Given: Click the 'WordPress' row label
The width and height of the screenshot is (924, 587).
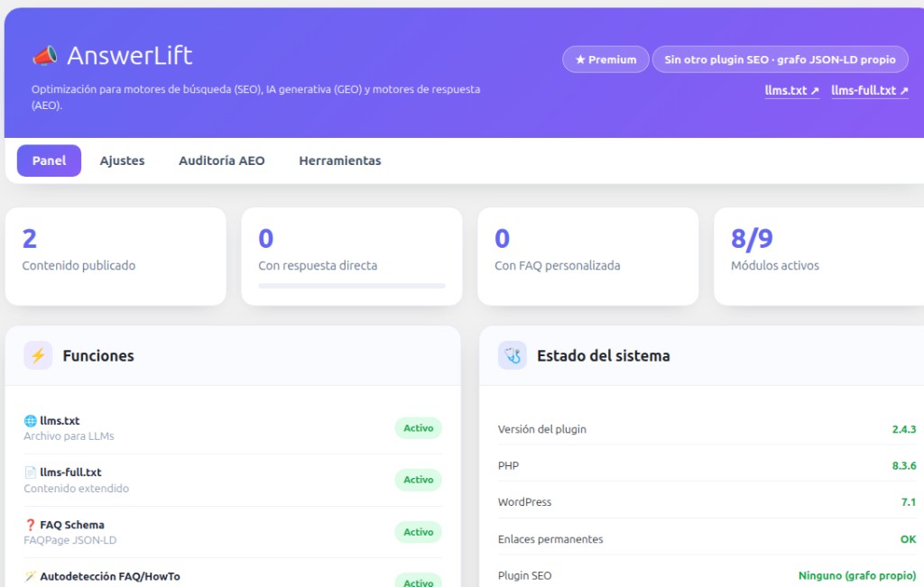Looking at the screenshot, I should [524, 502].
